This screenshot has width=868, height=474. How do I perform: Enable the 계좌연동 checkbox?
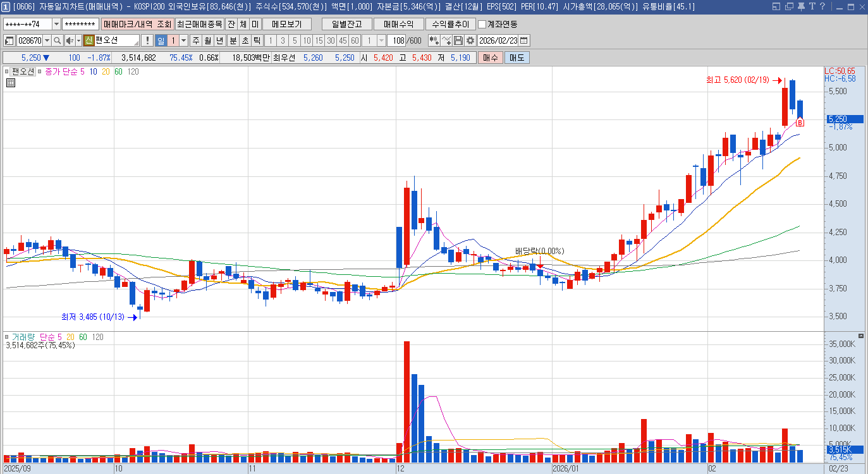(x=482, y=25)
